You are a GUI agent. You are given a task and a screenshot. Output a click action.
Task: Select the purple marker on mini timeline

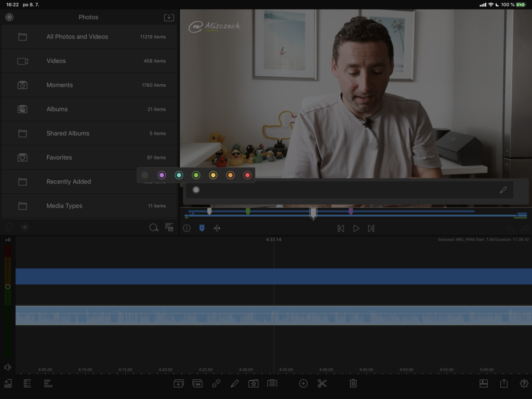[x=351, y=211]
